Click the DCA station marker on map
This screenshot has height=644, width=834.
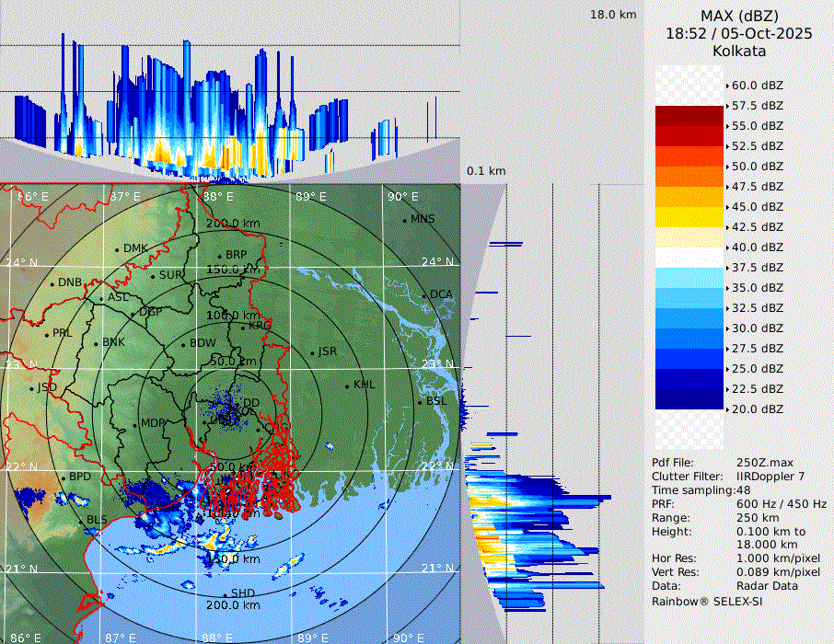coord(424,295)
